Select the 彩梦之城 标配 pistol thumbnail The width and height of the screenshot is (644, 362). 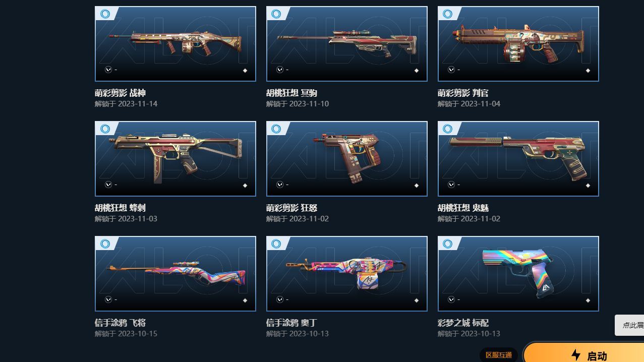(x=518, y=274)
